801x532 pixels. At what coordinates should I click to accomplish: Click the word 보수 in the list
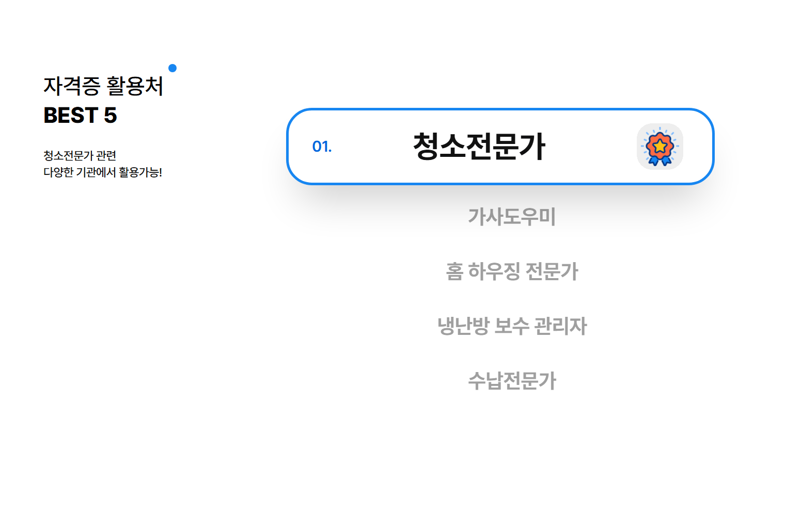coord(512,326)
